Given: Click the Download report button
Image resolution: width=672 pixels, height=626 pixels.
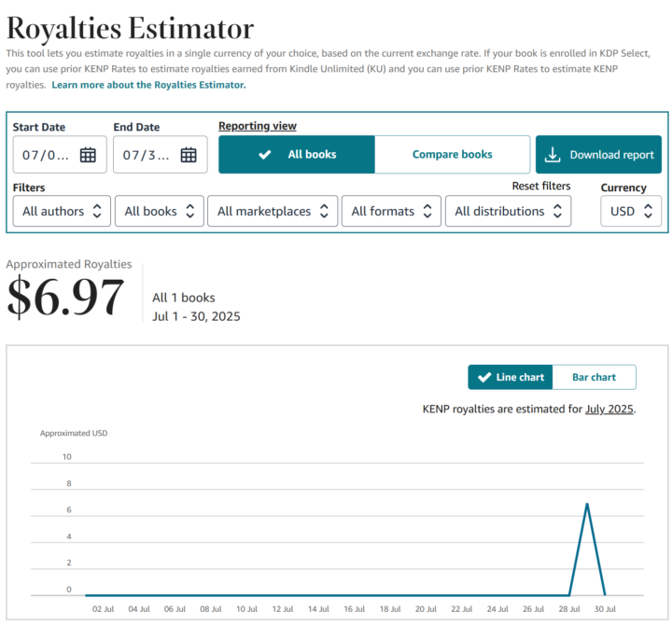Looking at the screenshot, I should (598, 155).
